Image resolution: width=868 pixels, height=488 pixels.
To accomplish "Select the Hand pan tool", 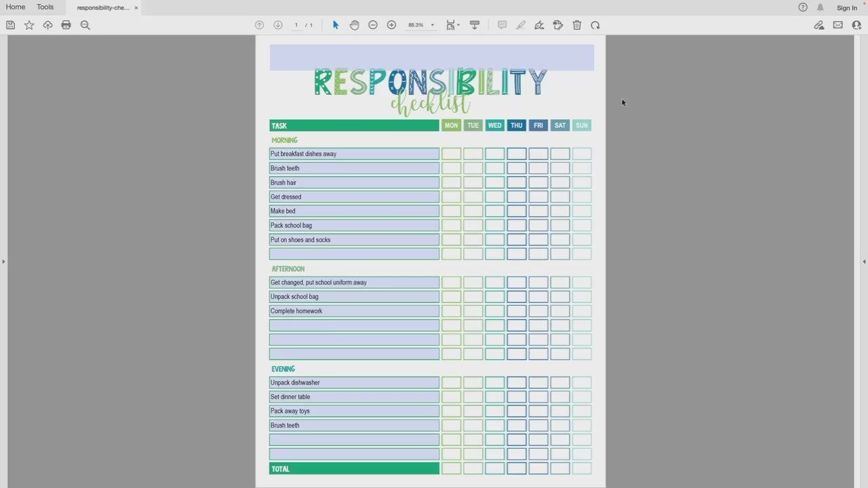I will click(354, 25).
